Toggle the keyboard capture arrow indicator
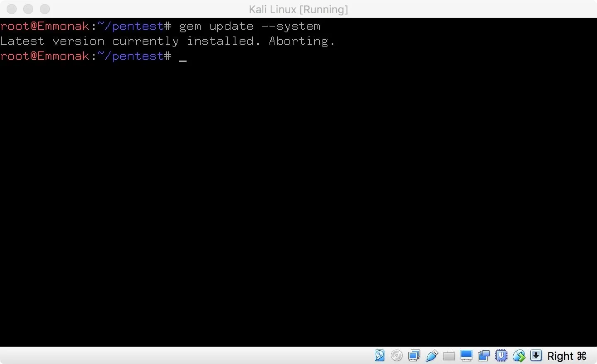Viewport: 597px width, 364px height. (536, 356)
